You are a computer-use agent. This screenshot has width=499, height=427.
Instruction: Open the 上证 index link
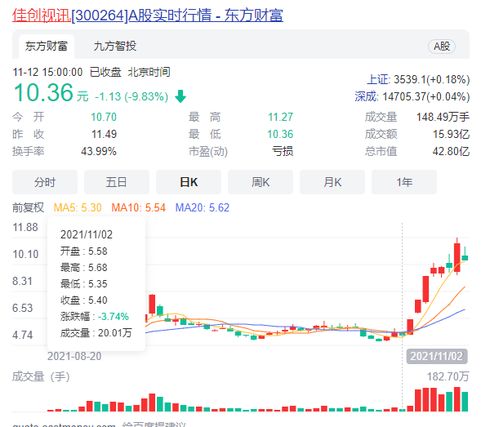pos(378,80)
